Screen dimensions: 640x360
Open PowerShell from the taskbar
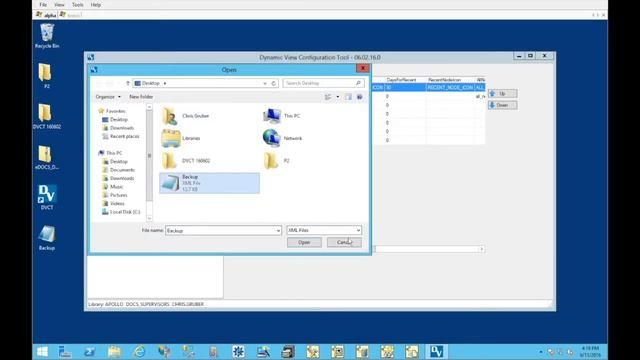(x=90, y=351)
